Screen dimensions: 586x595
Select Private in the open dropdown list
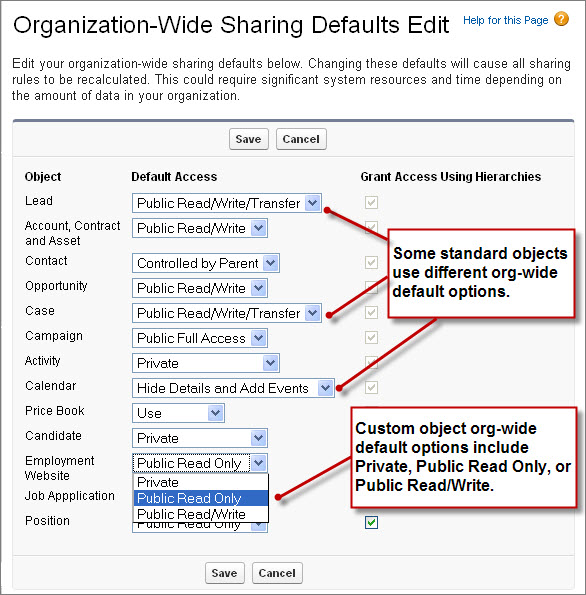[201, 482]
